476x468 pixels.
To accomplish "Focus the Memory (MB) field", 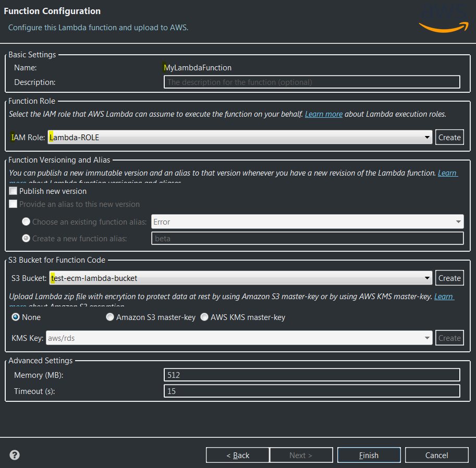I will click(312, 375).
